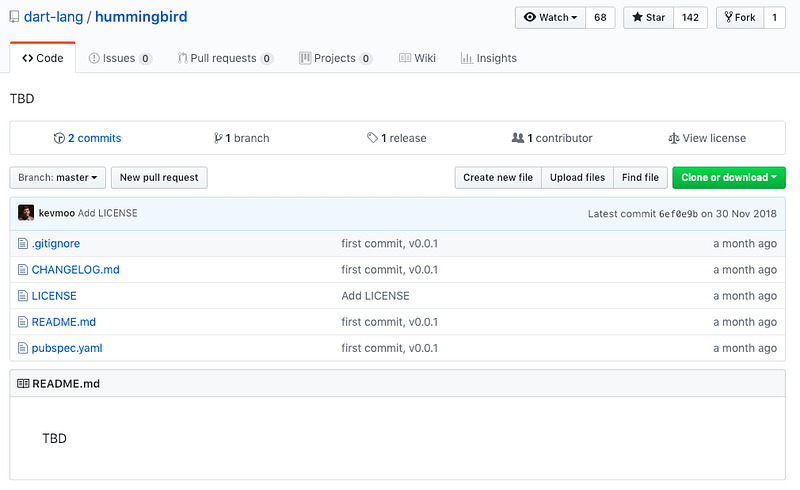800x490 pixels.
Task: Click the law scale icon beside View license
Action: (673, 138)
